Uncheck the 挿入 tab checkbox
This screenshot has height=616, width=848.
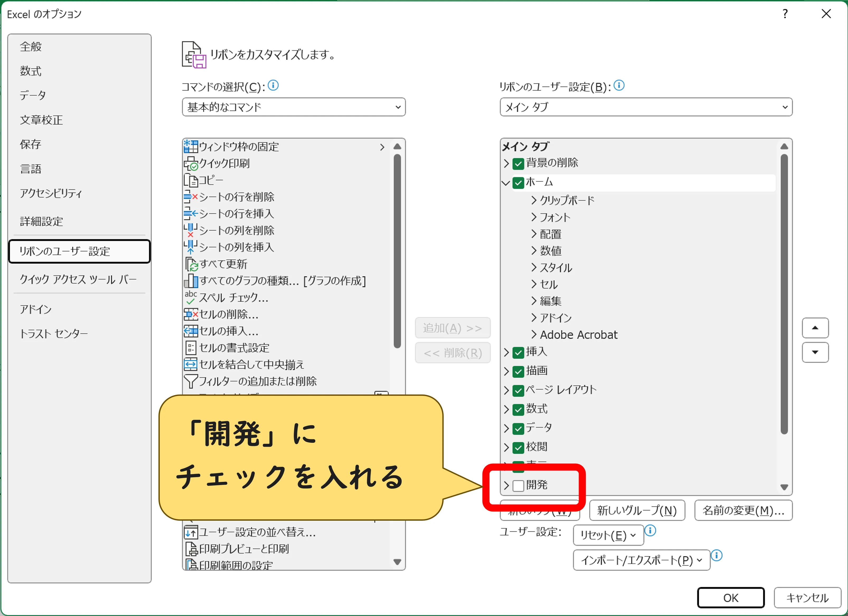tap(518, 352)
